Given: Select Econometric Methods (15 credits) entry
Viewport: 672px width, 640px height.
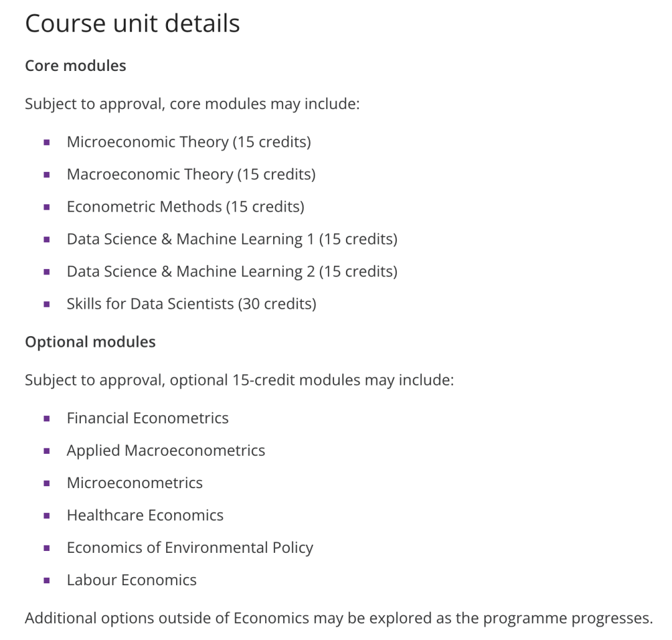Looking at the screenshot, I should 185,207.
